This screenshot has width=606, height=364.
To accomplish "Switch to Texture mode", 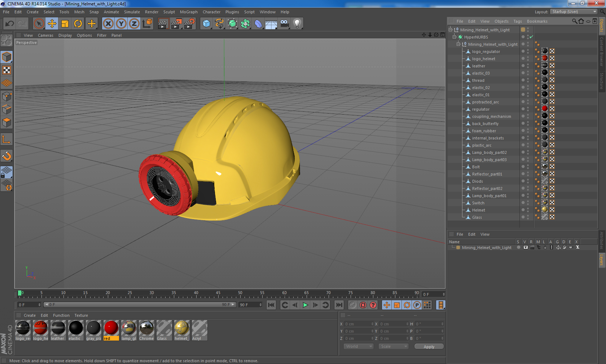I will tap(7, 70).
